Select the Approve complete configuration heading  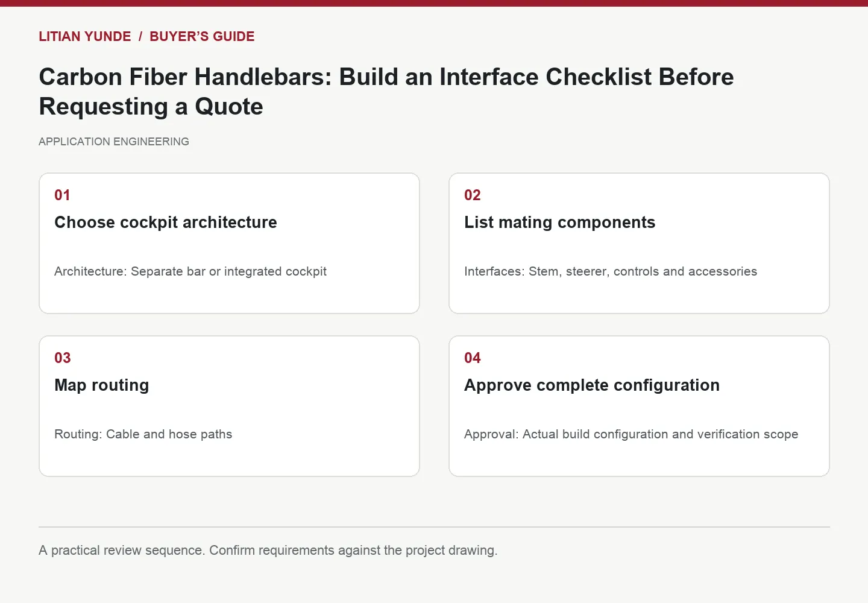click(x=592, y=385)
